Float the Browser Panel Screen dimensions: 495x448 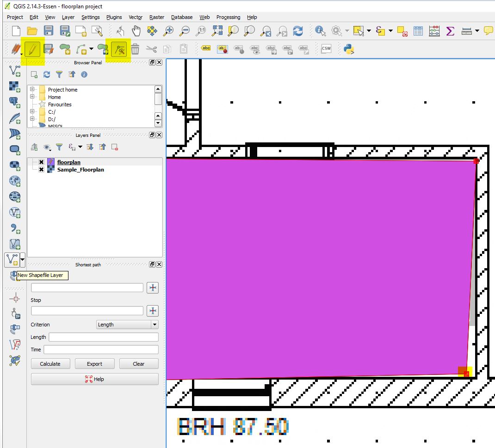[x=152, y=62]
